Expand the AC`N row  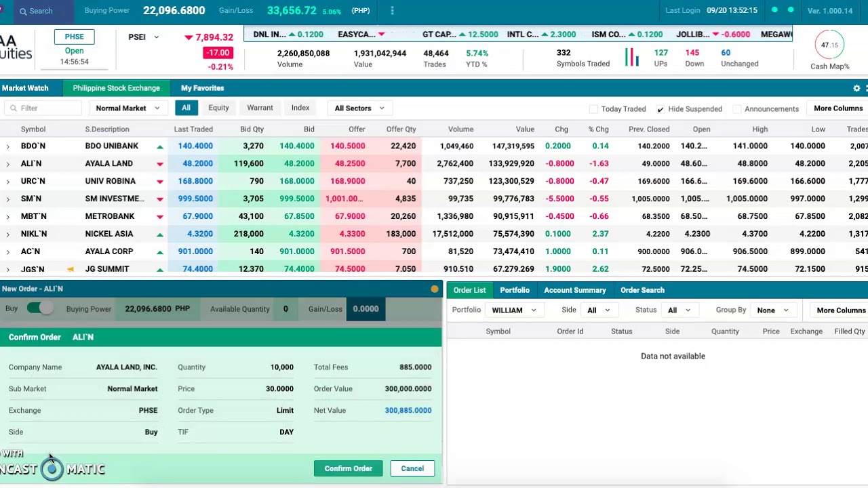(7, 252)
